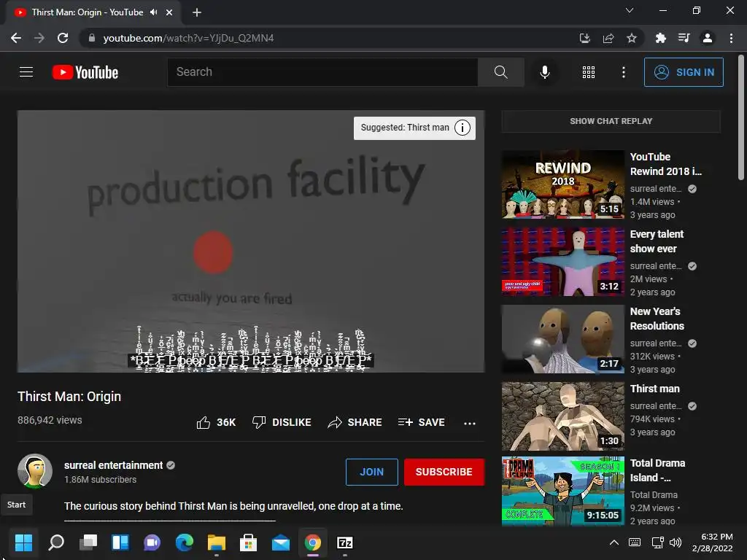Open the tab search chevron dropdown
Viewport: 747px width, 560px height.
click(630, 10)
